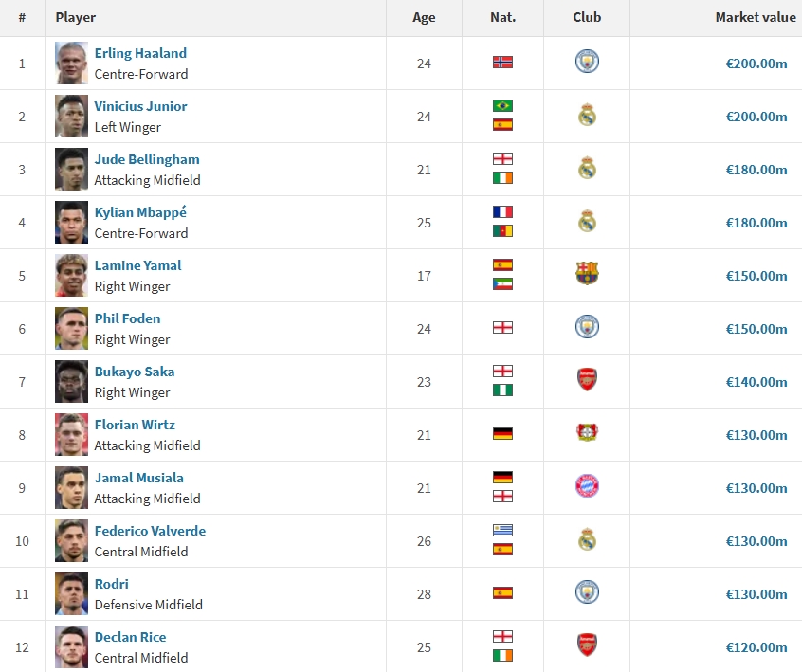The image size is (802, 672).
Task: Click Norway flag next to Erling Haaland
Action: click(502, 63)
